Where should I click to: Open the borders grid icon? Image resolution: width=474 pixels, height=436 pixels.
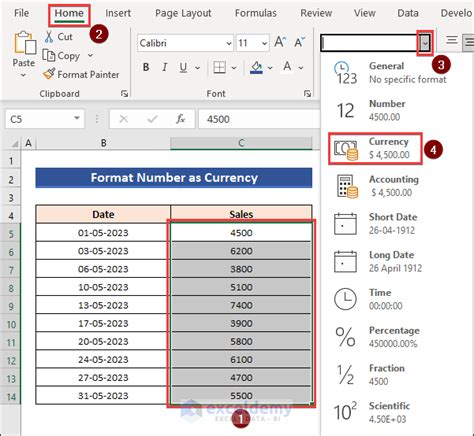pos(219,67)
